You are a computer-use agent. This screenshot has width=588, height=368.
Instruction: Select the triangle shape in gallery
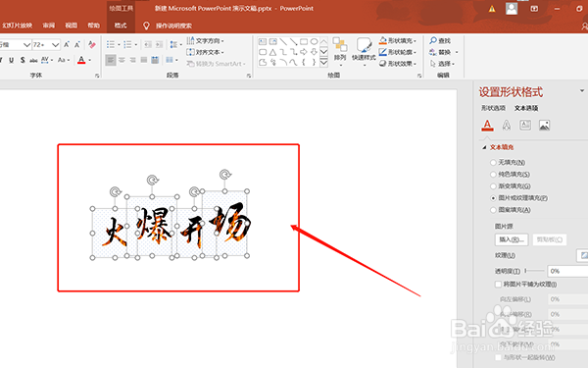point(273,52)
